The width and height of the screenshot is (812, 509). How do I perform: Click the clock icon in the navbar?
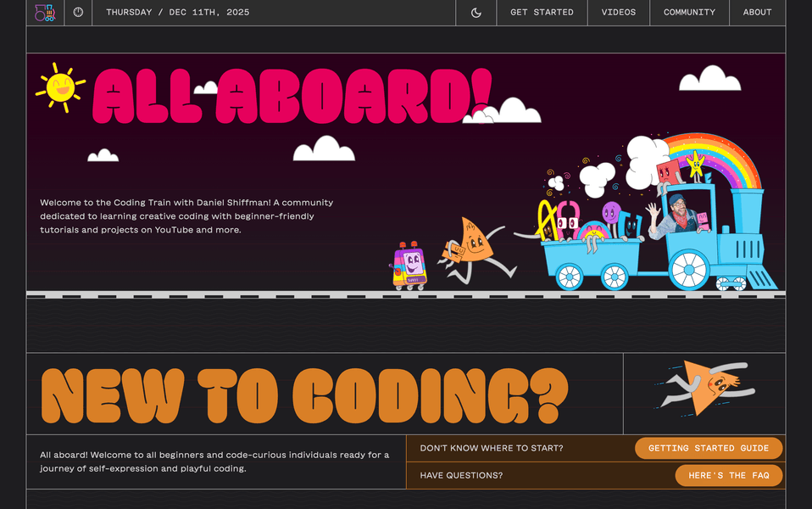tap(77, 12)
